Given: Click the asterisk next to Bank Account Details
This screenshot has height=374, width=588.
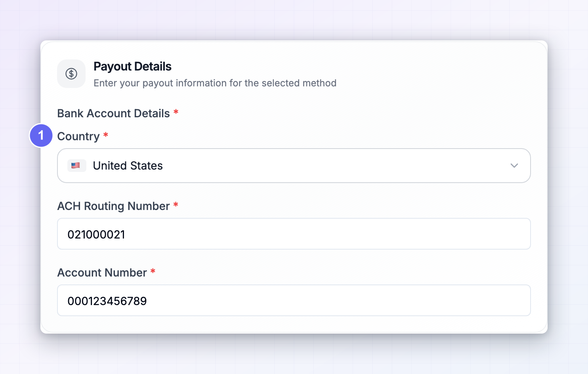Looking at the screenshot, I should point(176,112).
